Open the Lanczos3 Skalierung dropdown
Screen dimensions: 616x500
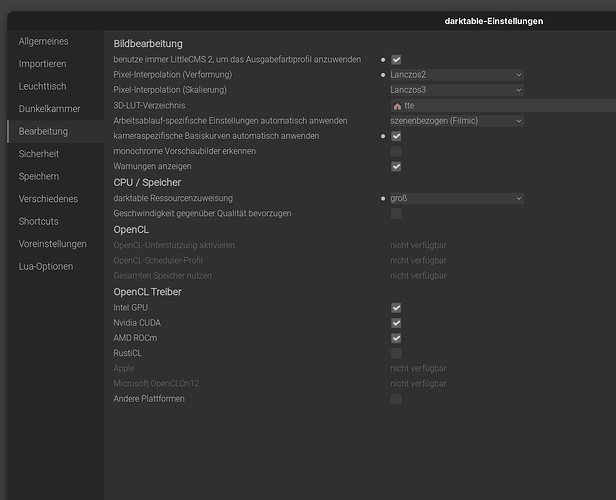[x=456, y=90]
